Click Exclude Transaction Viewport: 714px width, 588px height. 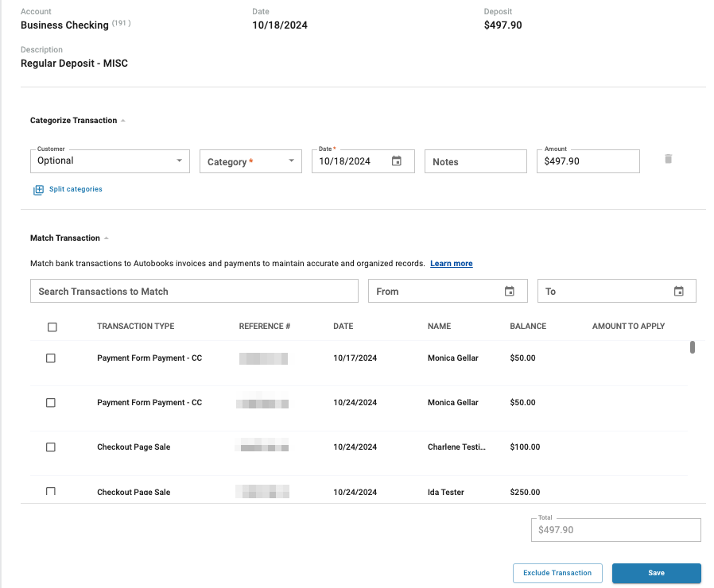[557, 573]
